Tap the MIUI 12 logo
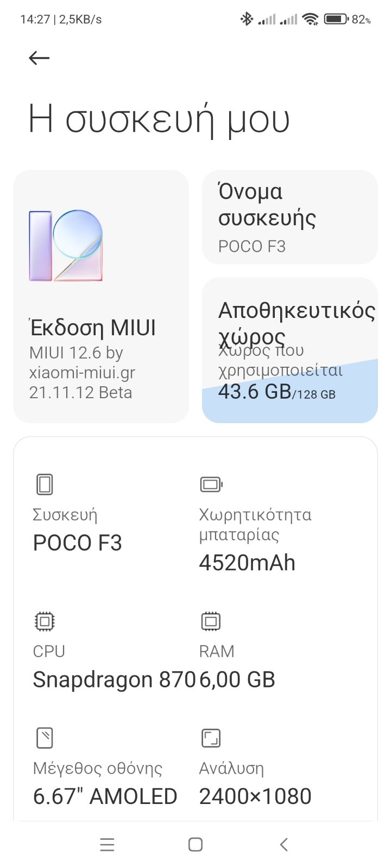The height and width of the screenshot is (868, 391). point(66,246)
